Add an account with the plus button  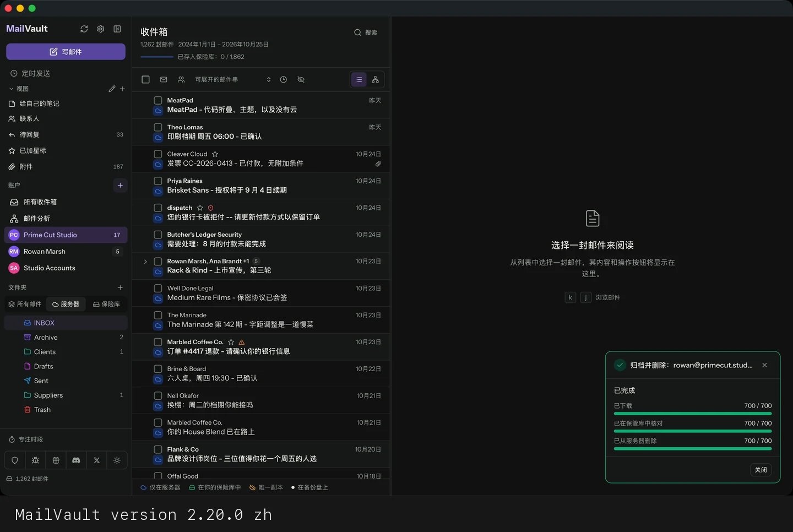(x=120, y=185)
